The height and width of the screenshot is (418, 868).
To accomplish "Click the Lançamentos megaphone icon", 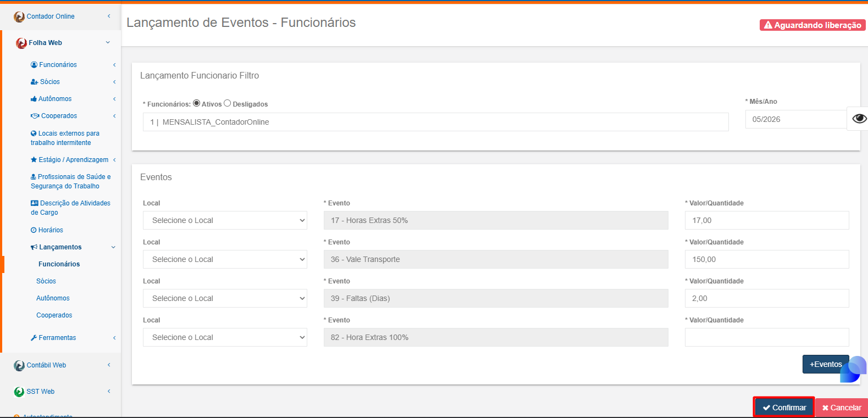I will tap(34, 247).
